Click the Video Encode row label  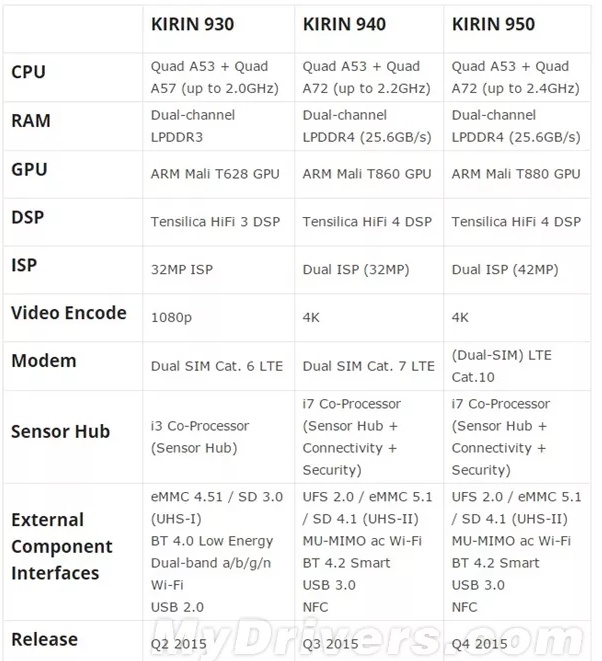pyautogui.click(x=68, y=313)
